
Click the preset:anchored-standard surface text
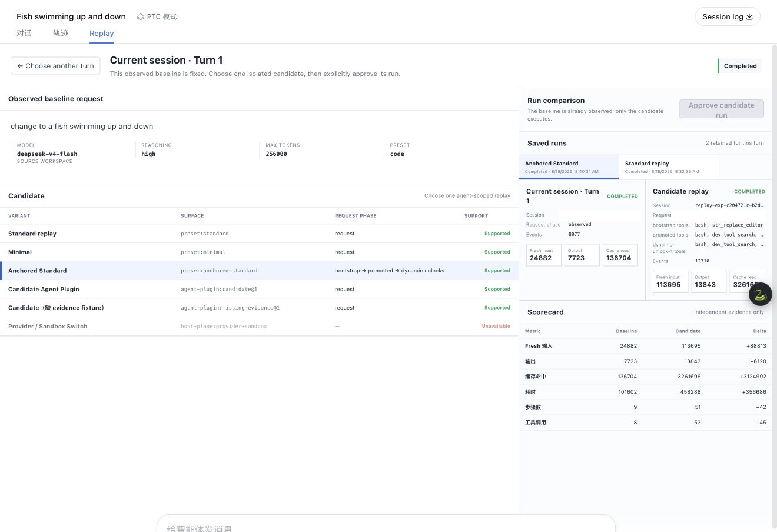tap(219, 271)
